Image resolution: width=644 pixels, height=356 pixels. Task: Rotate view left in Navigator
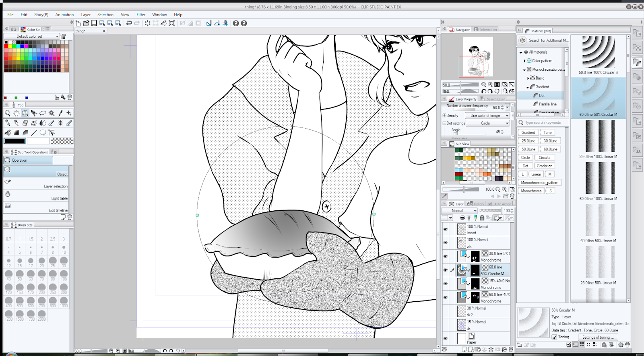click(x=483, y=91)
